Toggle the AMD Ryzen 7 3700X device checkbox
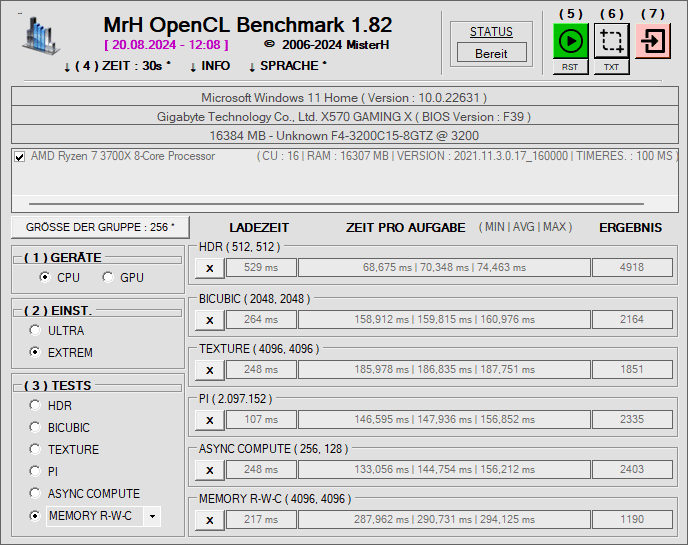 coord(19,157)
